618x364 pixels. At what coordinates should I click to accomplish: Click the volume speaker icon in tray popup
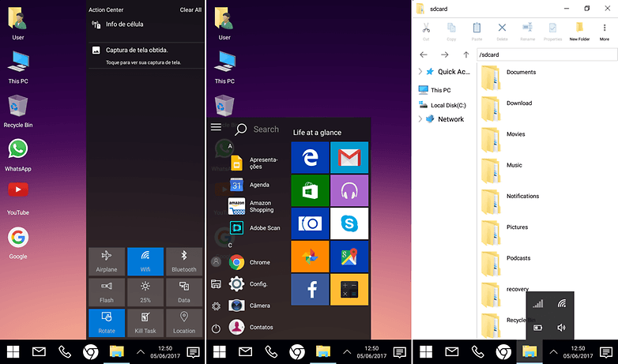click(562, 328)
